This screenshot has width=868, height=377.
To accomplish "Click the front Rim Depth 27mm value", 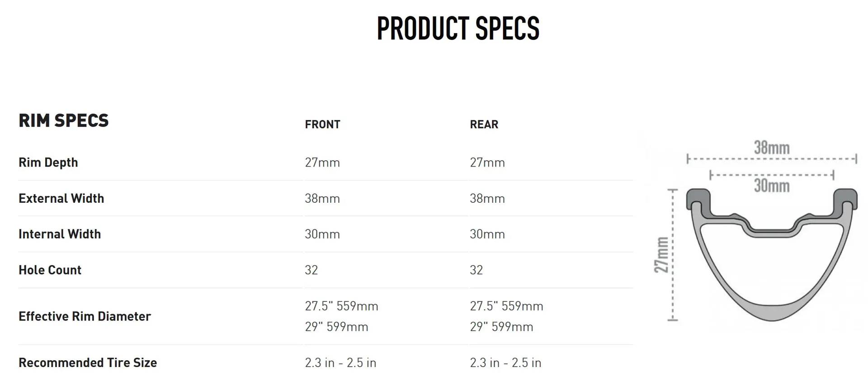I will click(x=322, y=162).
